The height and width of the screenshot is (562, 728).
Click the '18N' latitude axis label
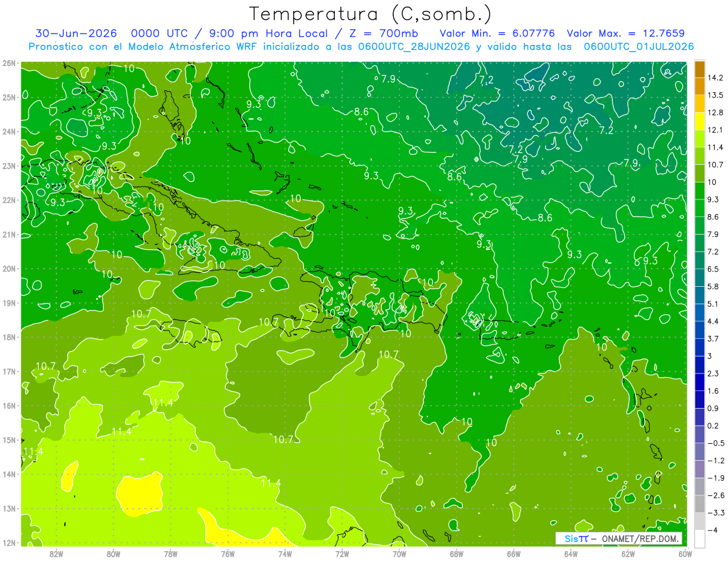pyautogui.click(x=8, y=337)
